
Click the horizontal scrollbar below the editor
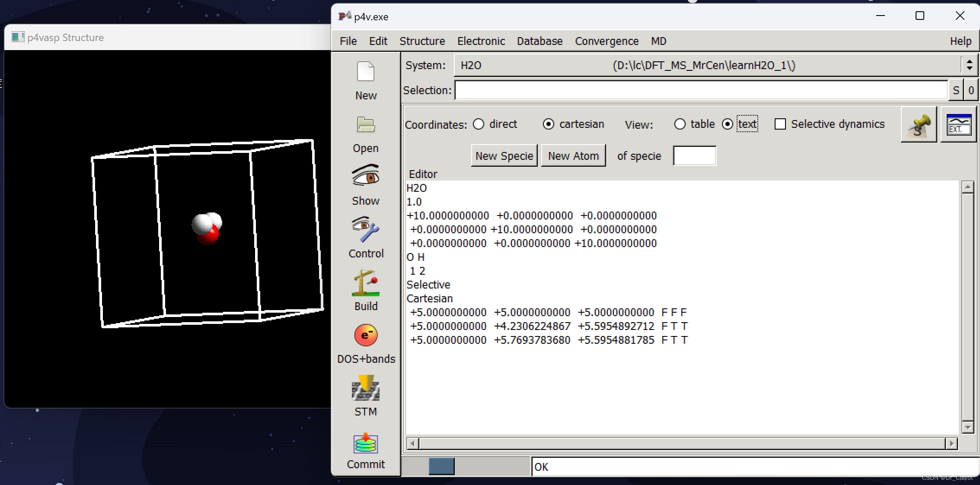tap(682, 444)
